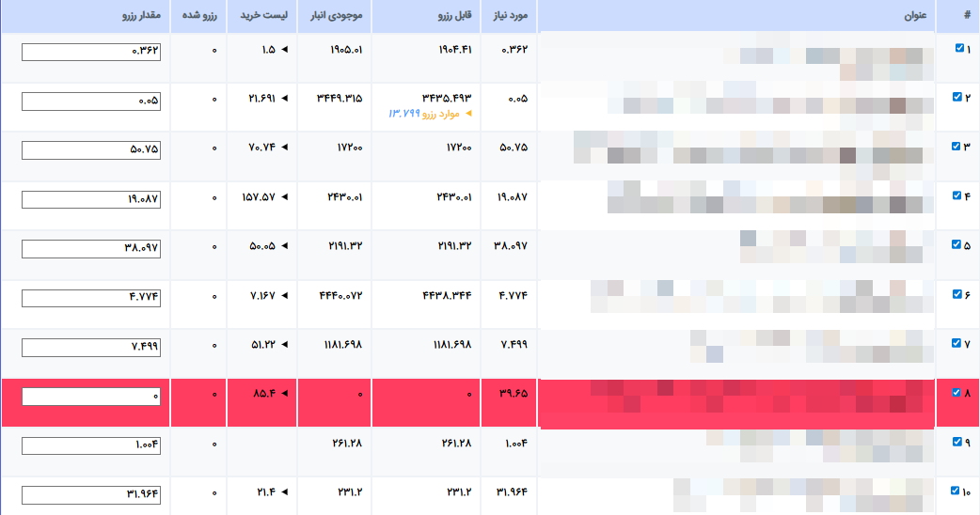Click the triangle beside purchase list value 70.74
This screenshot has width=980, height=515.
pos(284,148)
